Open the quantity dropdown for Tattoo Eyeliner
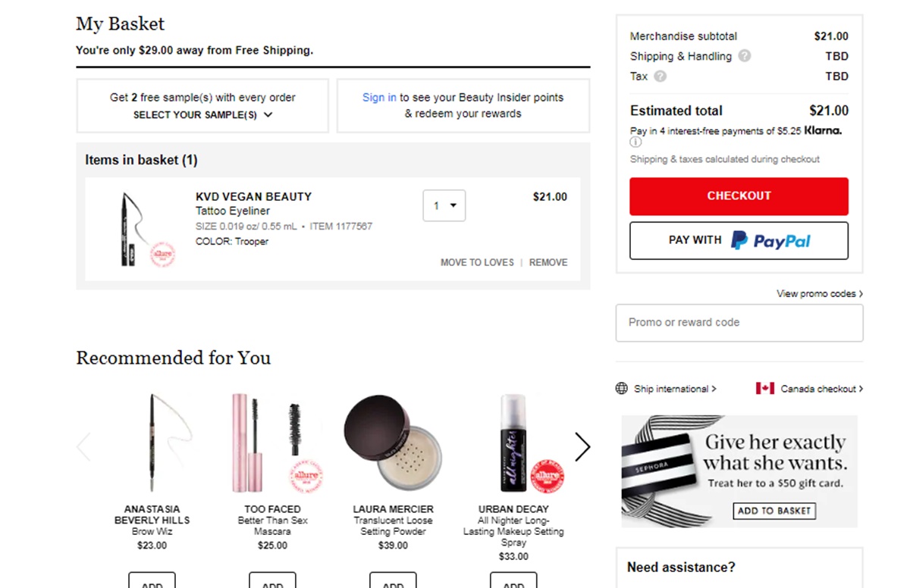This screenshot has width=910, height=588. pyautogui.click(x=444, y=205)
